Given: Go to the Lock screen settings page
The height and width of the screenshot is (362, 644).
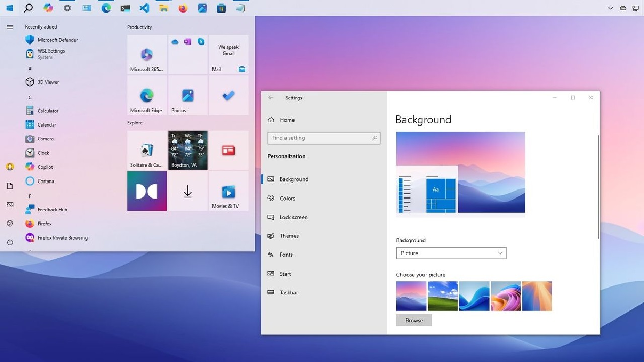Looking at the screenshot, I should (293, 217).
